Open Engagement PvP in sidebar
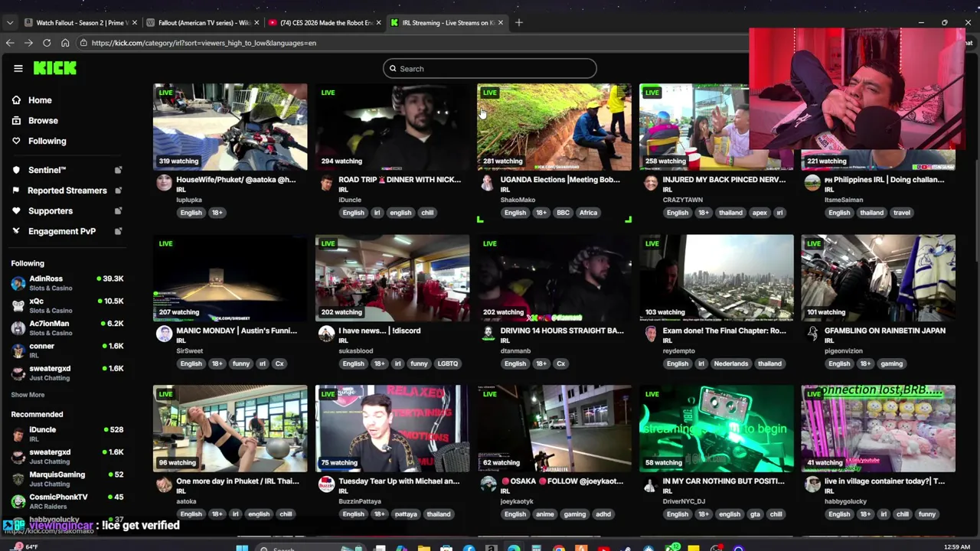Screen dimensions: 980x551 click(x=61, y=231)
